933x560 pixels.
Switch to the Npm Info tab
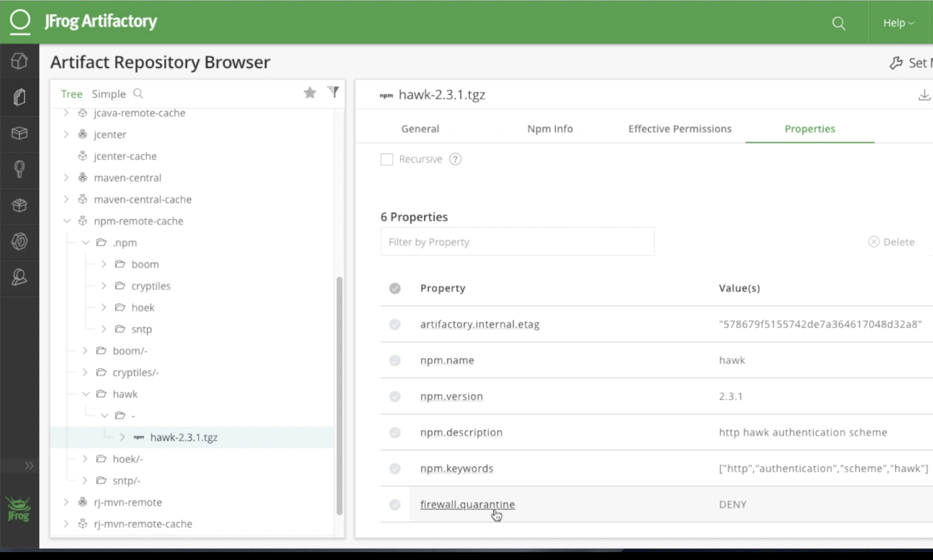[x=550, y=129]
